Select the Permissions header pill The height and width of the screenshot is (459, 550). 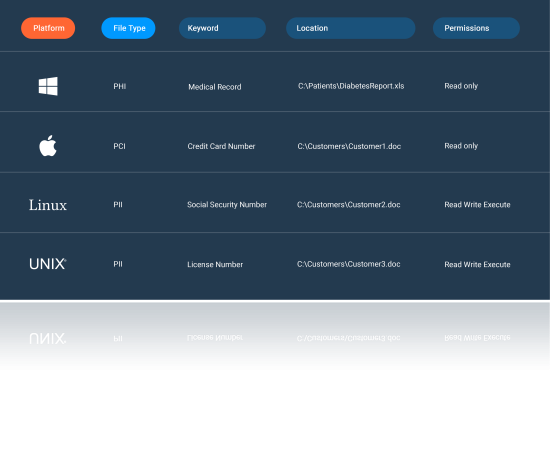point(476,28)
